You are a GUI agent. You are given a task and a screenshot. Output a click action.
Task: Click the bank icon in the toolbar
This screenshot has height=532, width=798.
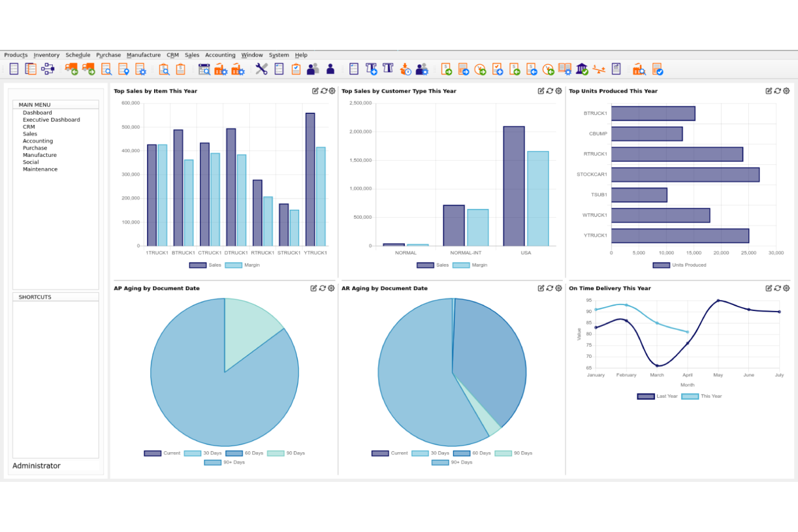(582, 69)
